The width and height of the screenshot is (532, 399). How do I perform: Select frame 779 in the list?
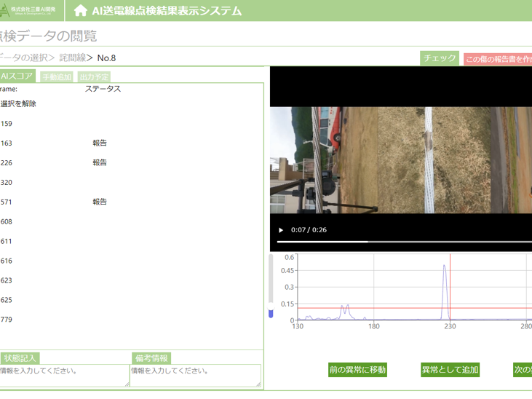[x=7, y=320]
